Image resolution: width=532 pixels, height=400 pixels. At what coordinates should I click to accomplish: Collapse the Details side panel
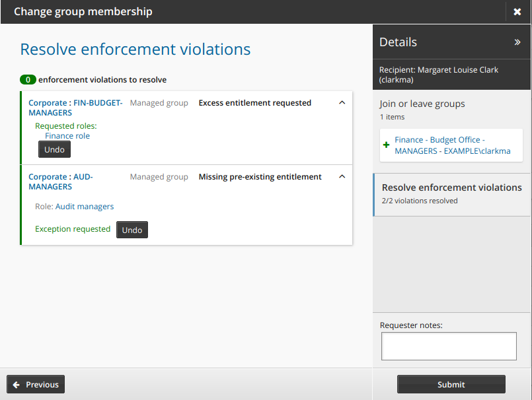pyautogui.click(x=517, y=42)
